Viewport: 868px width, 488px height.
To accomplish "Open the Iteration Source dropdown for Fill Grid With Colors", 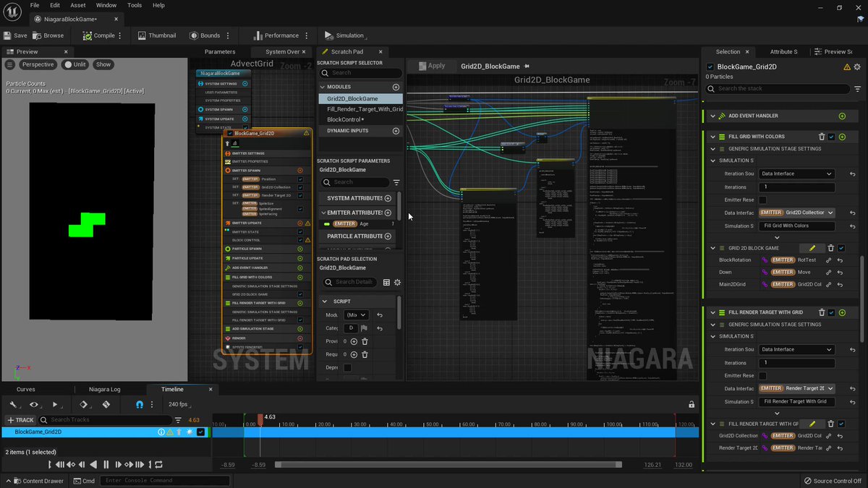I will (x=797, y=174).
